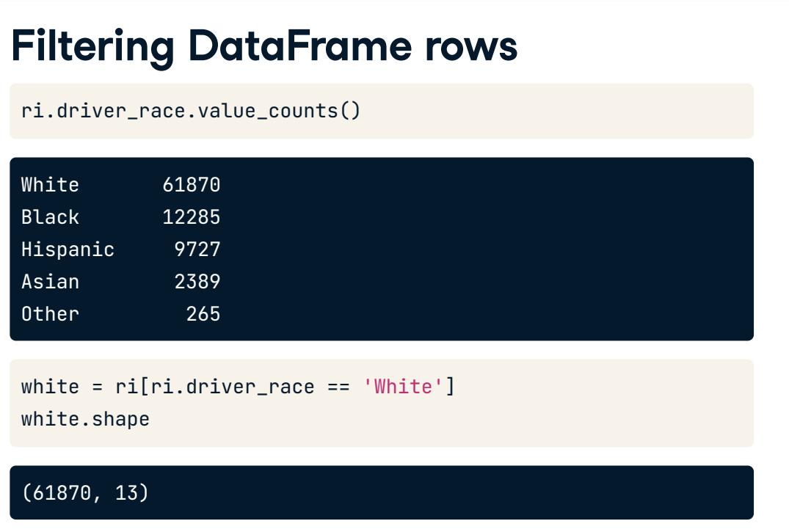The width and height of the screenshot is (789, 532).
Task: Select the ri.driver_race.value_counts() code line
Action: (x=191, y=111)
